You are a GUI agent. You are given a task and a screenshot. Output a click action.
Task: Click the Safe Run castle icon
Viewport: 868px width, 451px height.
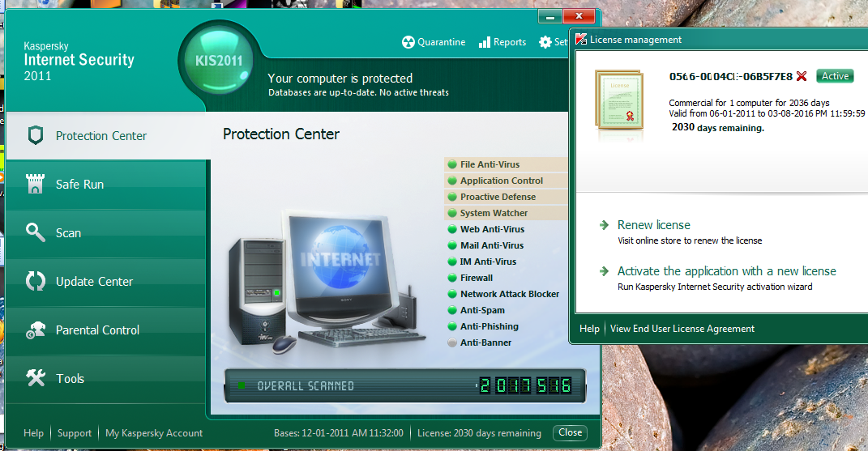click(x=36, y=184)
